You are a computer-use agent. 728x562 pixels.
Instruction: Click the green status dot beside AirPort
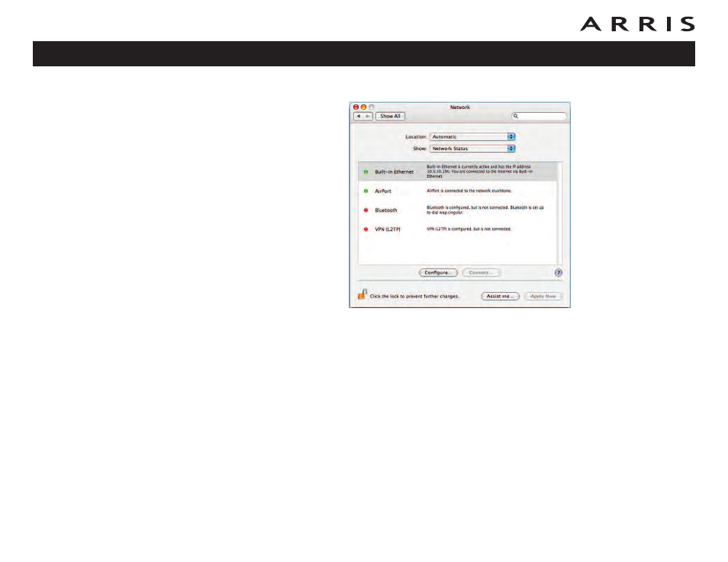(366, 191)
